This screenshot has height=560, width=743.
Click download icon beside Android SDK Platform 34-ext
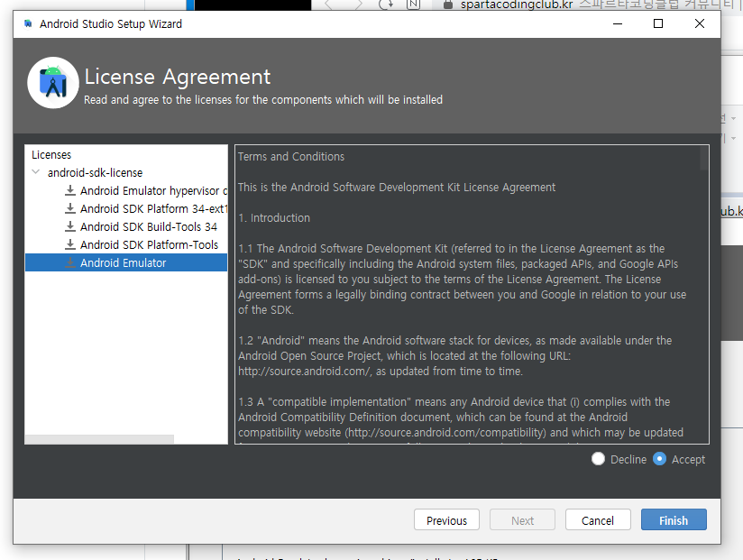(70, 208)
